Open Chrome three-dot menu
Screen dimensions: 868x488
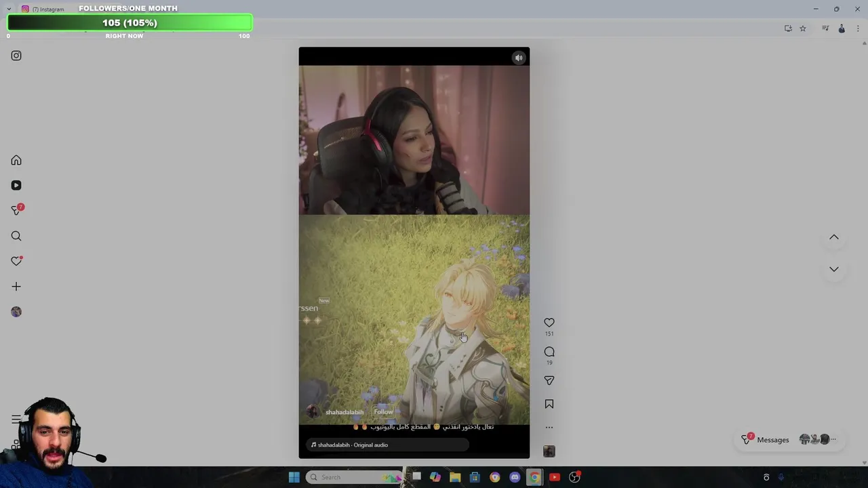[858, 28]
